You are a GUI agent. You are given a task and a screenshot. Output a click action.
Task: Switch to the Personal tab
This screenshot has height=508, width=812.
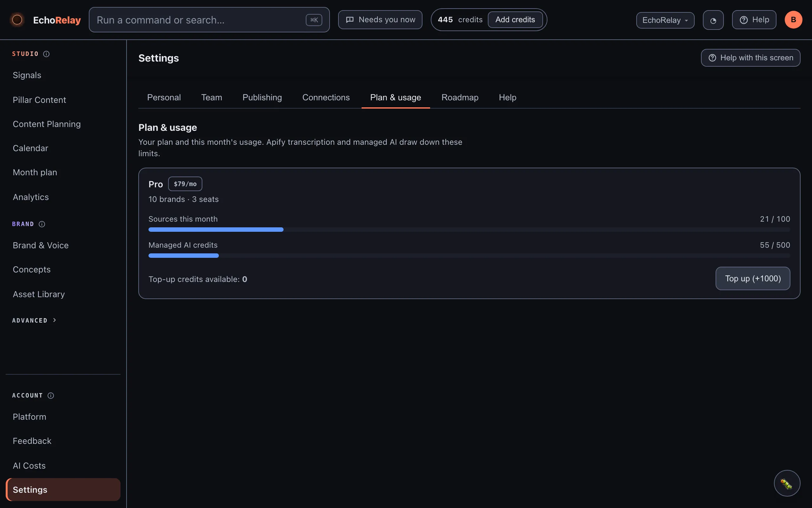tap(164, 97)
